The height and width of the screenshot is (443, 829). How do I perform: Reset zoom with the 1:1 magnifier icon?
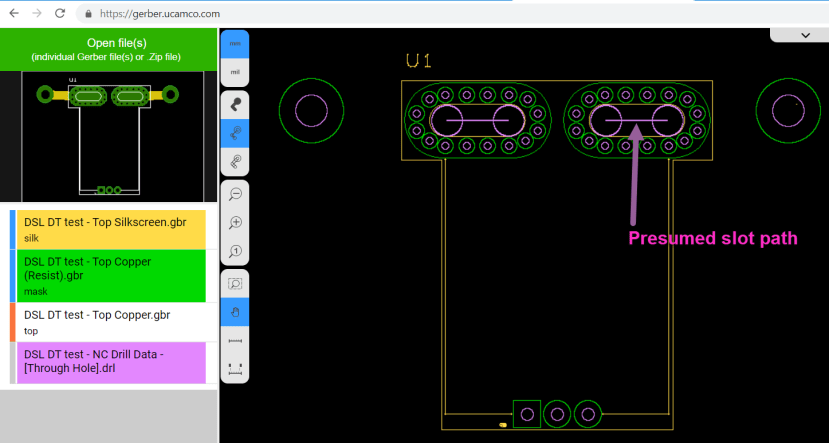point(235,251)
